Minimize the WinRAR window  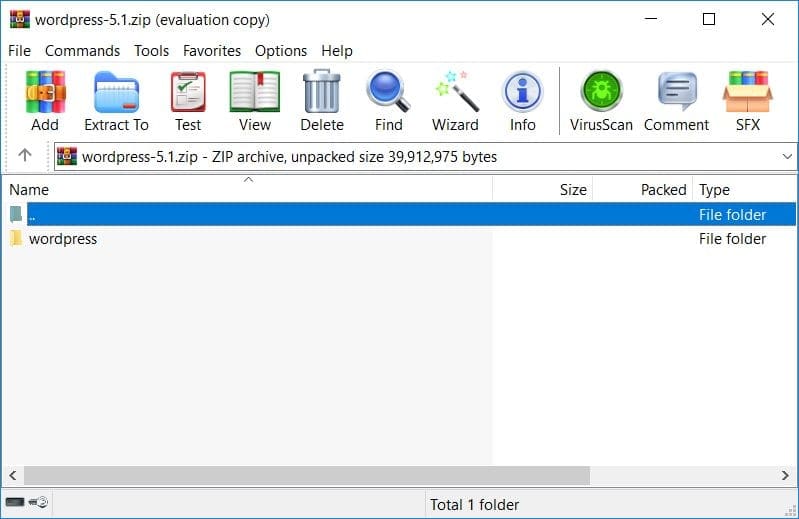tap(651, 19)
